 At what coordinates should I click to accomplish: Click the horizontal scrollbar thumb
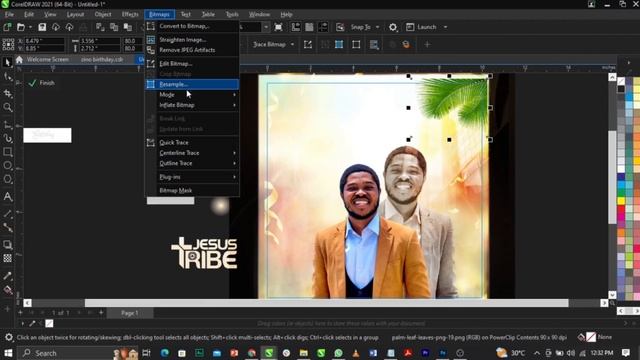327,303
